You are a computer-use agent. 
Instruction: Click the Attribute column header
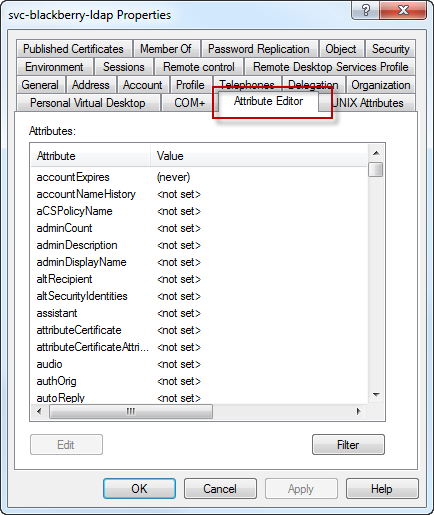coord(91,156)
